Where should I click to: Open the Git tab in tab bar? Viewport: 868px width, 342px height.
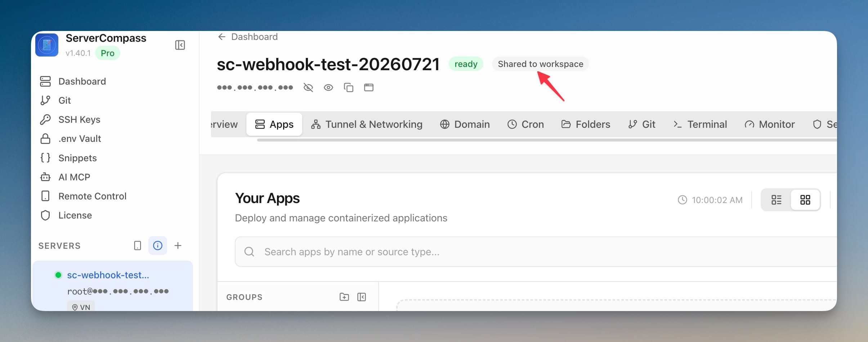(641, 124)
